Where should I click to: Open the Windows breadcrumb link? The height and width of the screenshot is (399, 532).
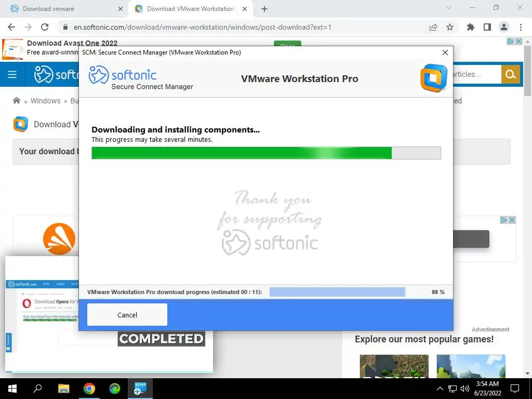click(x=46, y=101)
